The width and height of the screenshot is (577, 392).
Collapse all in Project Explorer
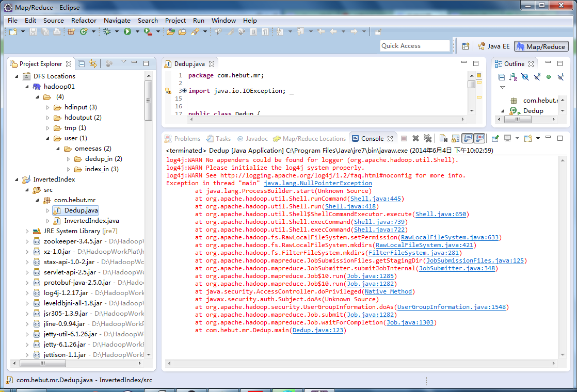82,64
